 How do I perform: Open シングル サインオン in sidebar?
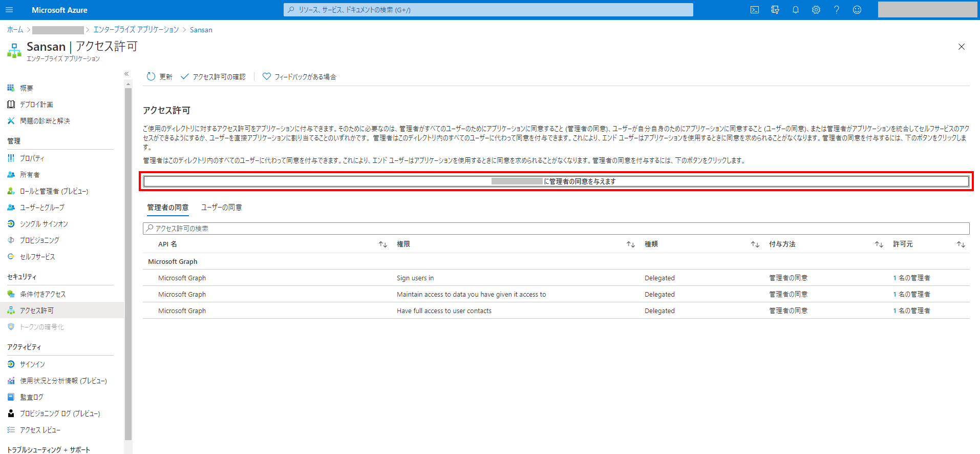(x=44, y=224)
